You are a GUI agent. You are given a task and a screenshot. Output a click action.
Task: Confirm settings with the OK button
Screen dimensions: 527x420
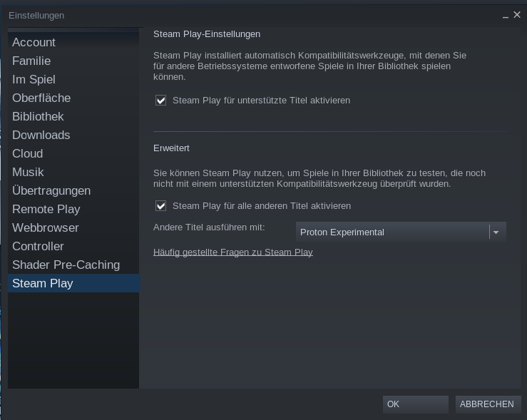click(x=416, y=404)
